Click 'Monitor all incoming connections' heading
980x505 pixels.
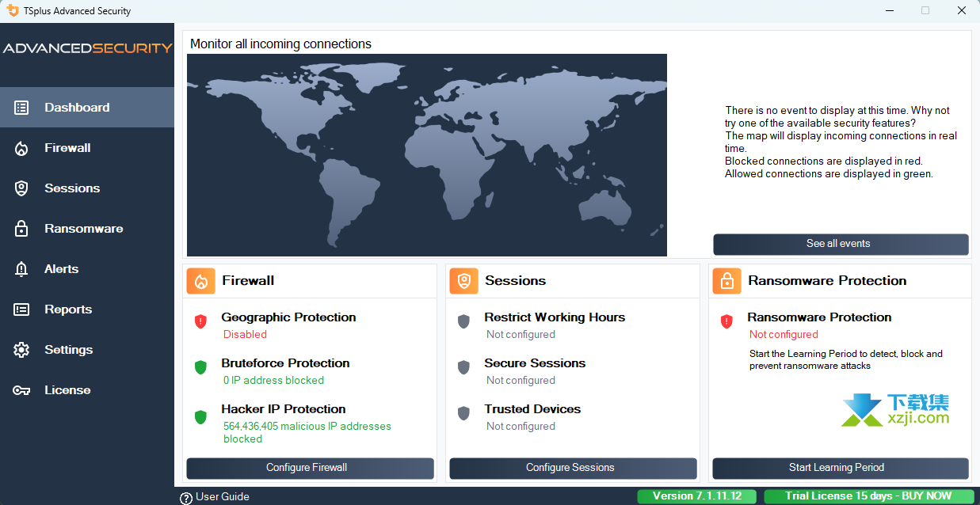[x=280, y=44]
